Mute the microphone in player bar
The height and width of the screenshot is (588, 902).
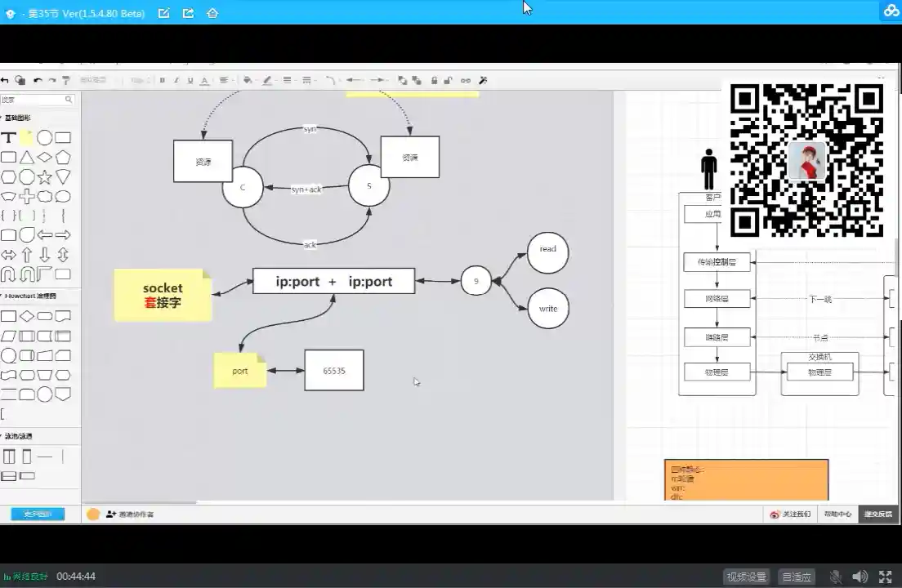pyautogui.click(x=836, y=577)
